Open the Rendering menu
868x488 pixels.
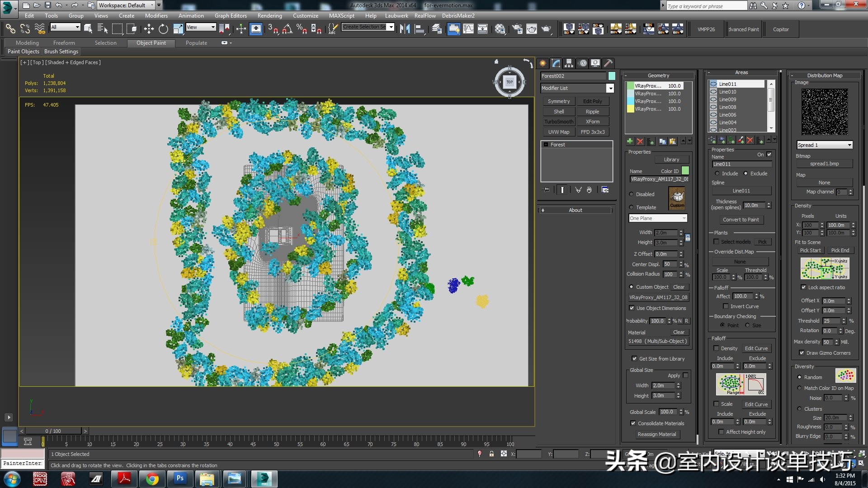pyautogui.click(x=269, y=15)
